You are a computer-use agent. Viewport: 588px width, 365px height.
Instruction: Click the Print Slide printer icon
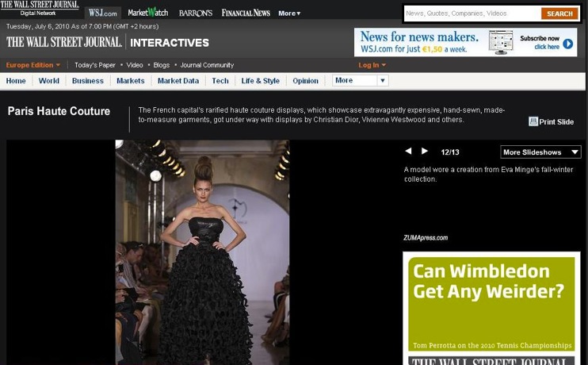pyautogui.click(x=533, y=121)
